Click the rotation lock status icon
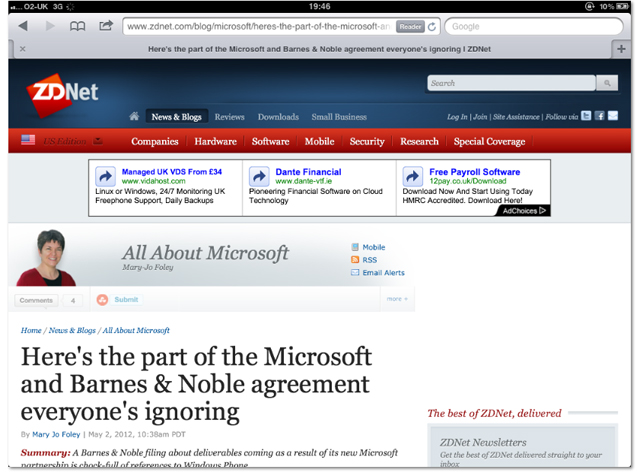 pyautogui.click(x=589, y=6)
